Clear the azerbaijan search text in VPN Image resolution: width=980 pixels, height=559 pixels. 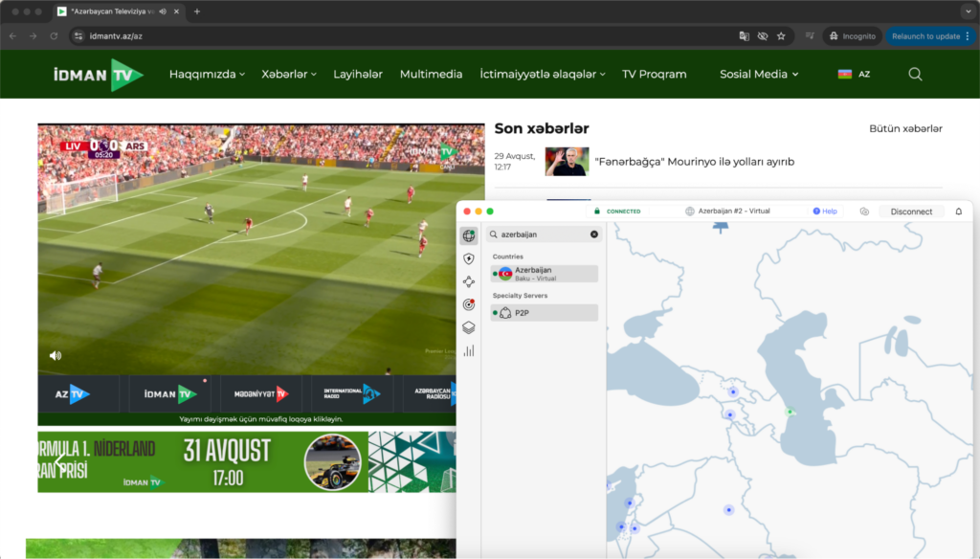click(x=593, y=235)
